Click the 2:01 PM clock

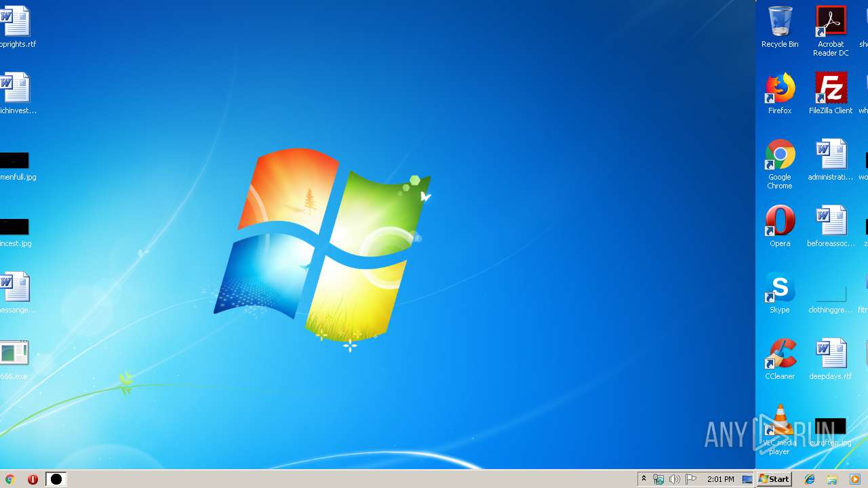point(720,479)
